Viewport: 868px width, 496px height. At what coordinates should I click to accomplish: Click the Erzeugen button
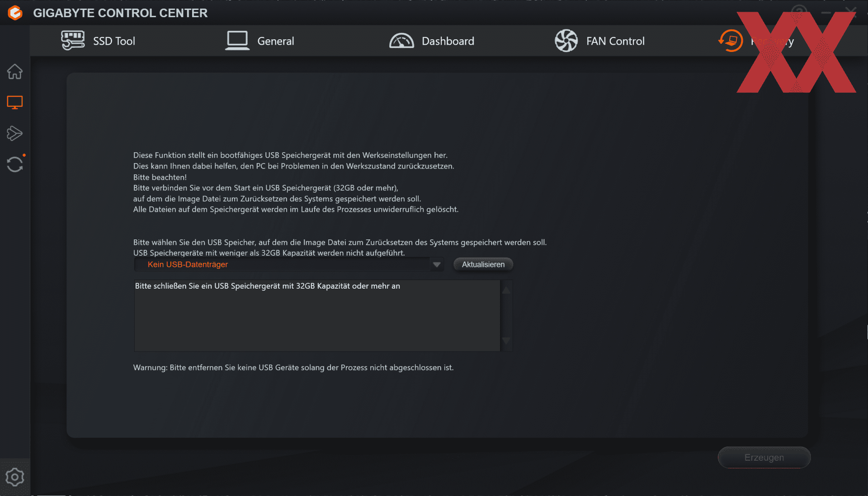tap(764, 457)
